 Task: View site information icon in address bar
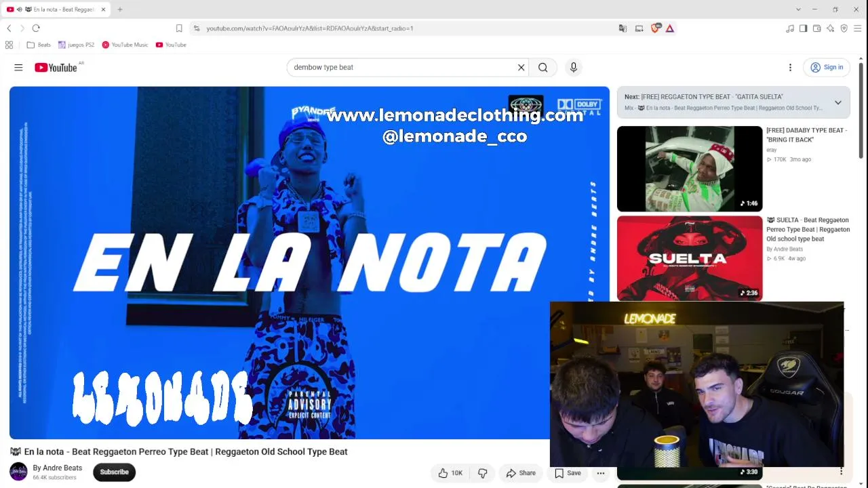pos(197,28)
